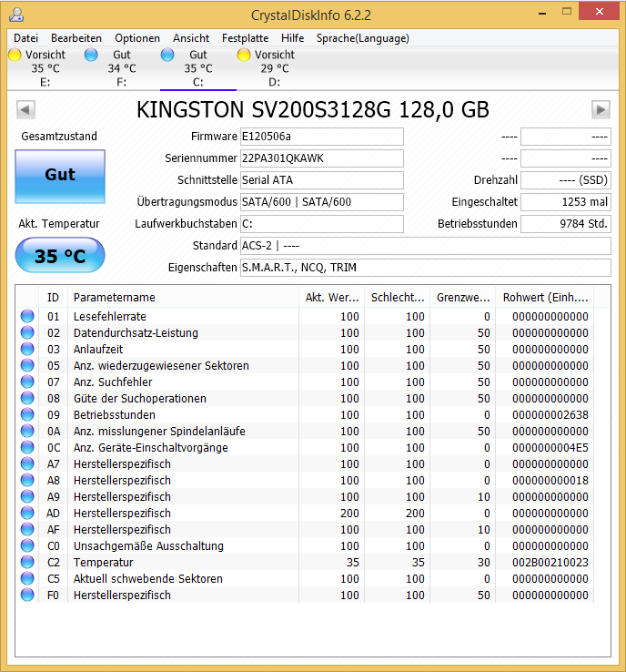Click the Schlecht... column header
This screenshot has width=626, height=672.
pyautogui.click(x=398, y=298)
